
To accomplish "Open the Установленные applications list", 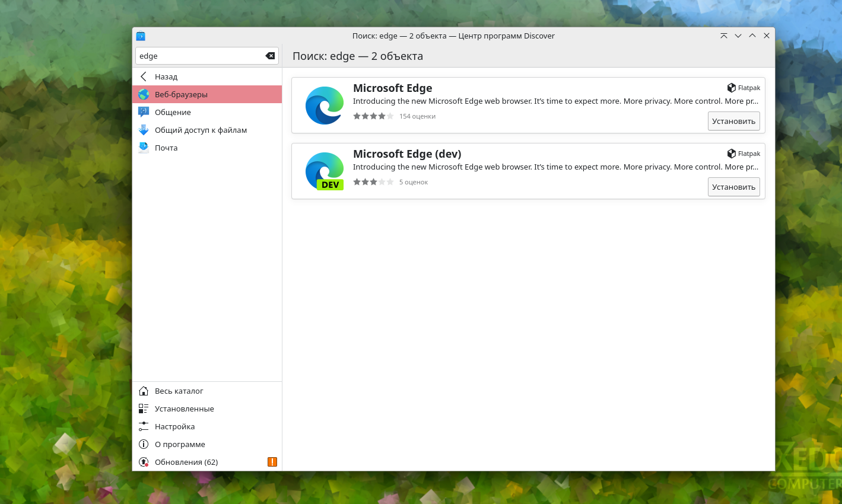I will pos(207,409).
